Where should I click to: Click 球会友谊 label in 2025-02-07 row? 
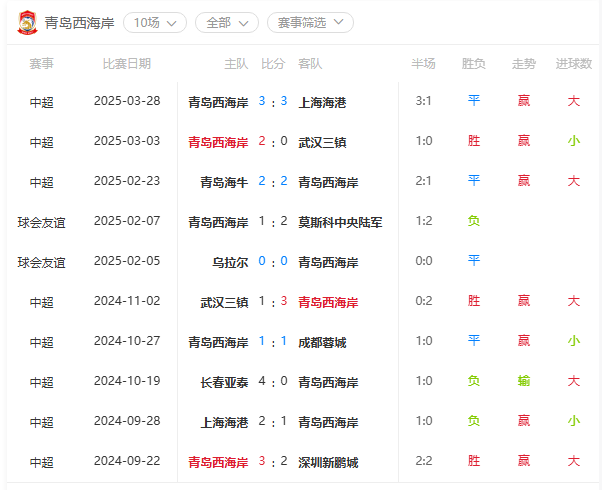point(41,222)
